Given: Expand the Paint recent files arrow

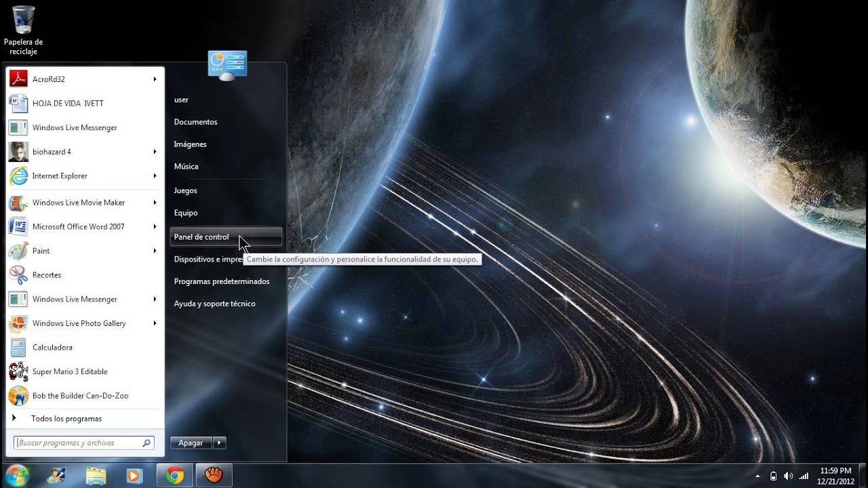Looking at the screenshot, I should (x=155, y=251).
